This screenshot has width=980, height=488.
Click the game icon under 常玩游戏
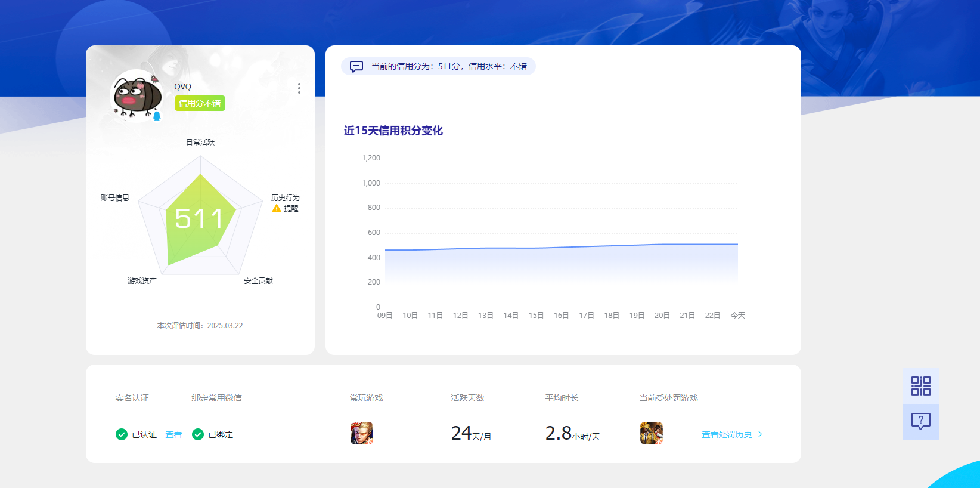pos(362,433)
